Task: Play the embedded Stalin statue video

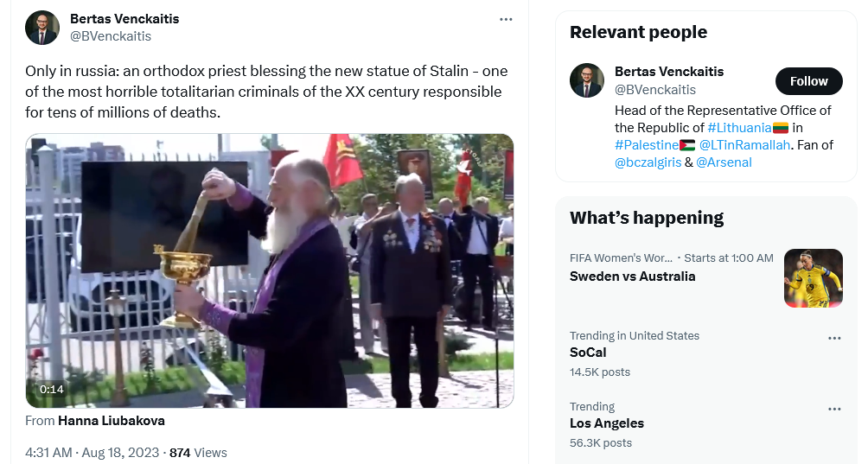Action: tap(270, 271)
